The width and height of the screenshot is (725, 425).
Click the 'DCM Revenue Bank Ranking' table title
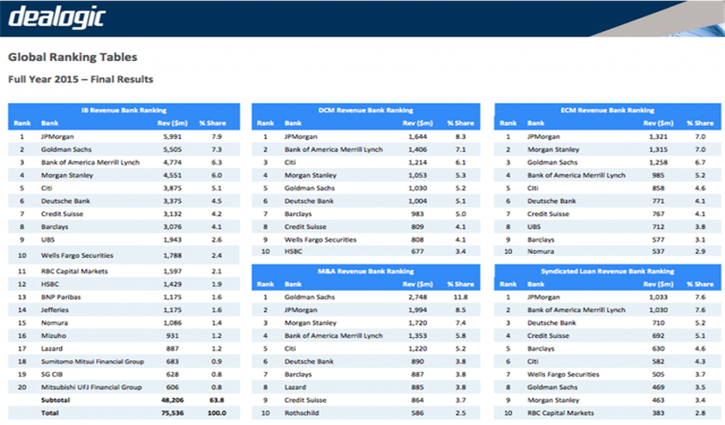click(366, 110)
